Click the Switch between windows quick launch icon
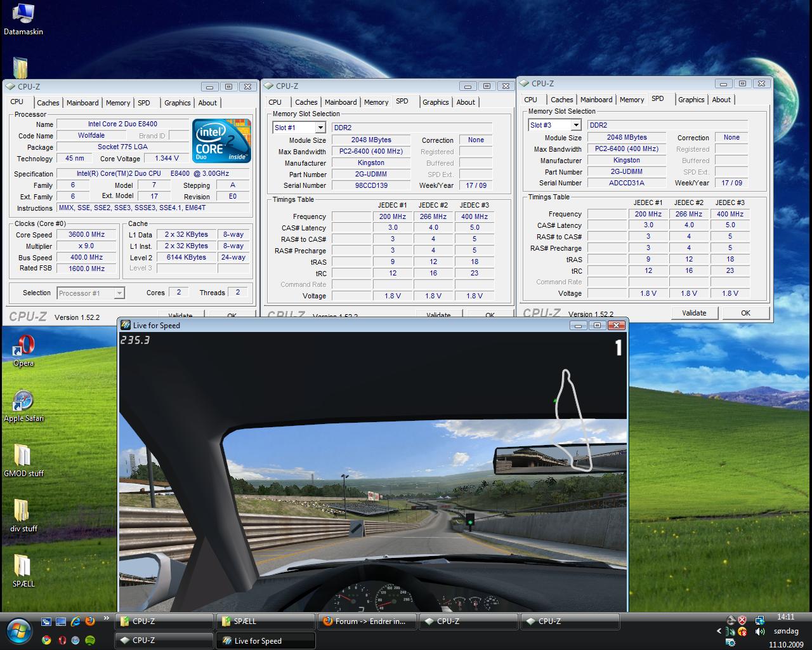812x650 pixels. coord(46,621)
